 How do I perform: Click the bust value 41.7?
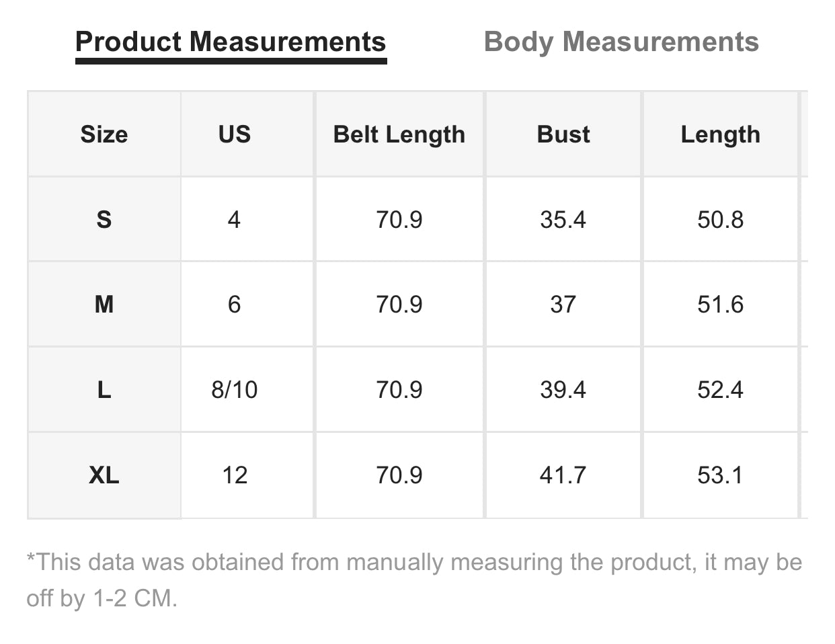click(563, 475)
